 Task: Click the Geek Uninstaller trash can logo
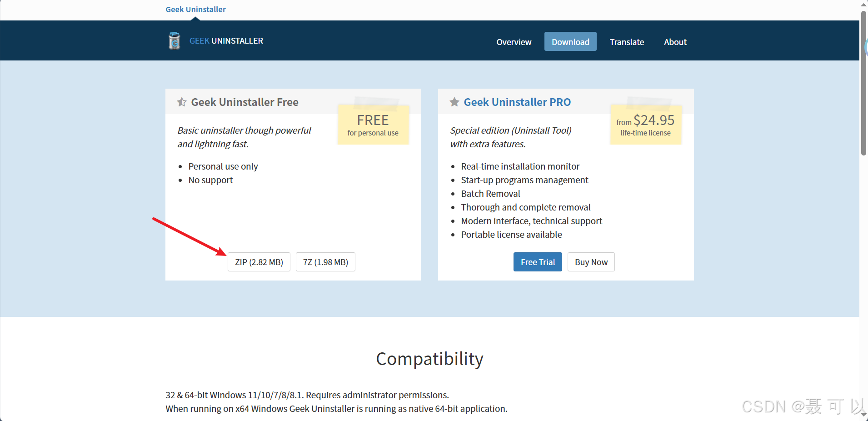point(174,41)
